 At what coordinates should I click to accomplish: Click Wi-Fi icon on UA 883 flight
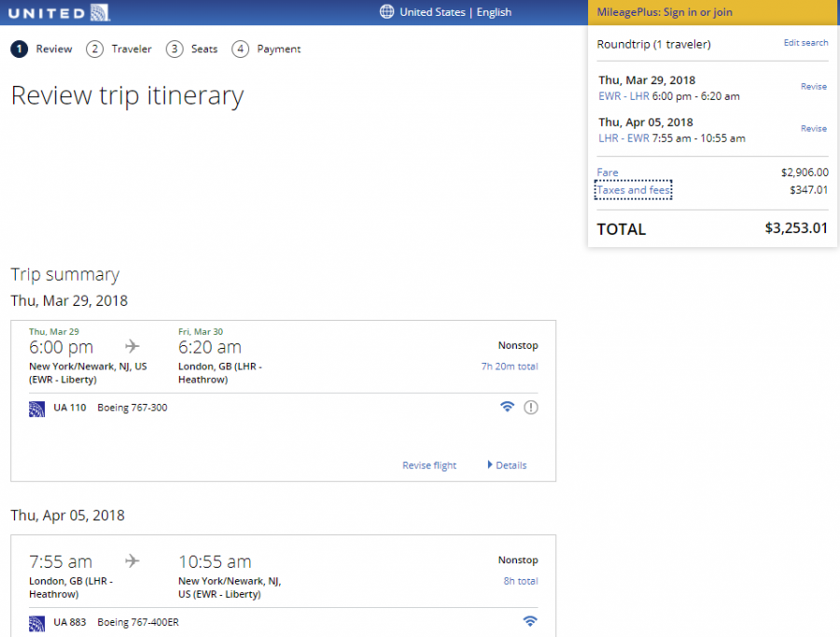point(530,621)
